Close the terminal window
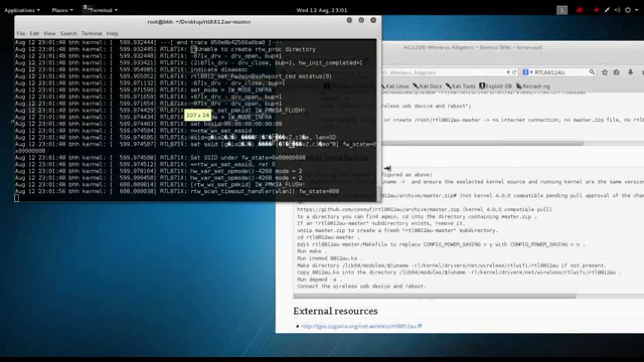Image resolution: width=644 pixels, height=362 pixels. [373, 21]
